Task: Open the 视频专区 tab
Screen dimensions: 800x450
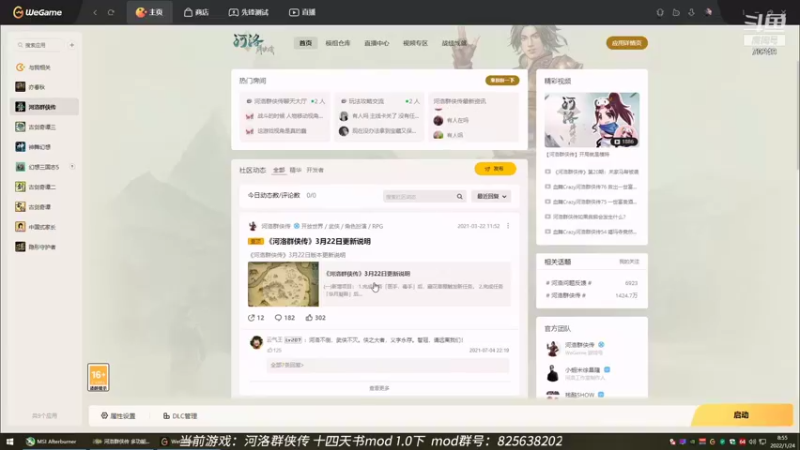Action: 415,43
